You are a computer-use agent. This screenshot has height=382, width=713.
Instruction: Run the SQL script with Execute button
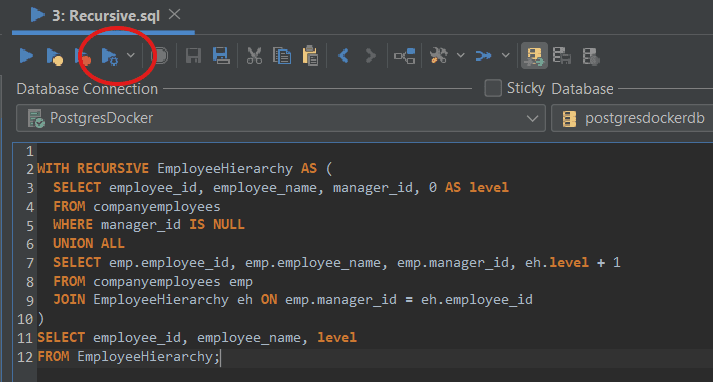point(26,56)
